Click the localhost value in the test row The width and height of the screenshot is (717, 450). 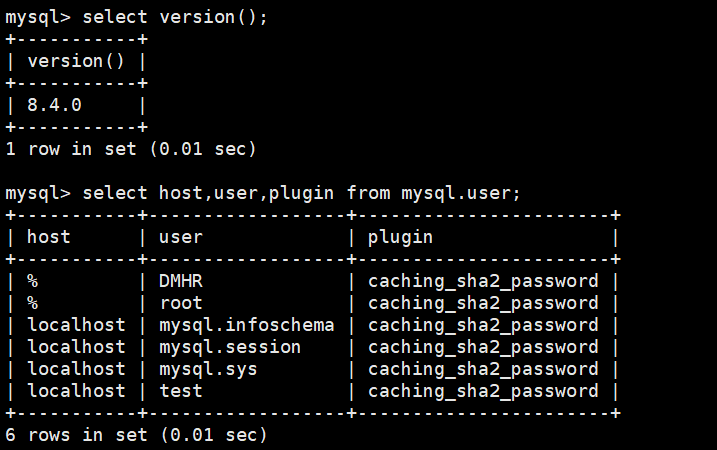click(x=76, y=391)
